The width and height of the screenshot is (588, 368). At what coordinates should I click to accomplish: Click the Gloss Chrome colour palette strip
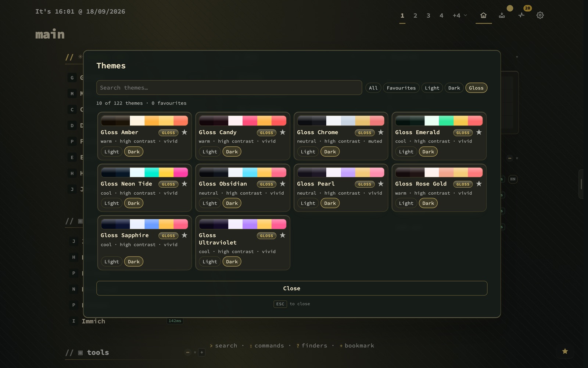point(341,121)
